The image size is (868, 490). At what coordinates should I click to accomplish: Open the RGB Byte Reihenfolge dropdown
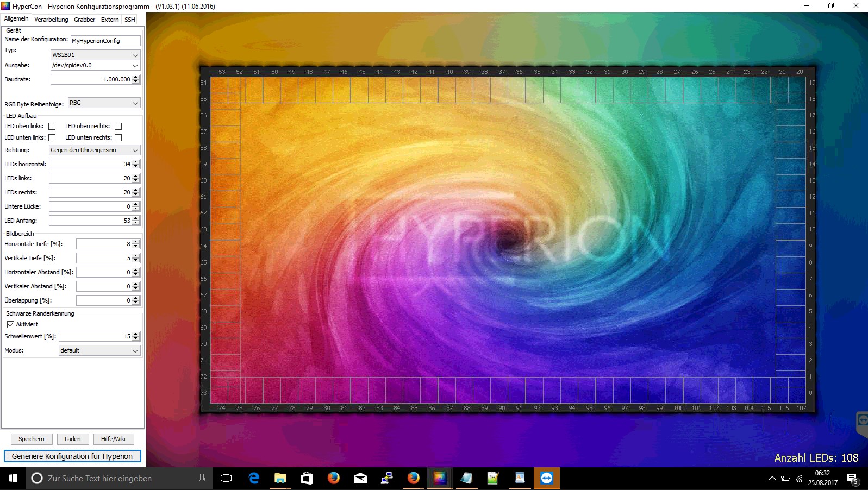[x=104, y=103]
